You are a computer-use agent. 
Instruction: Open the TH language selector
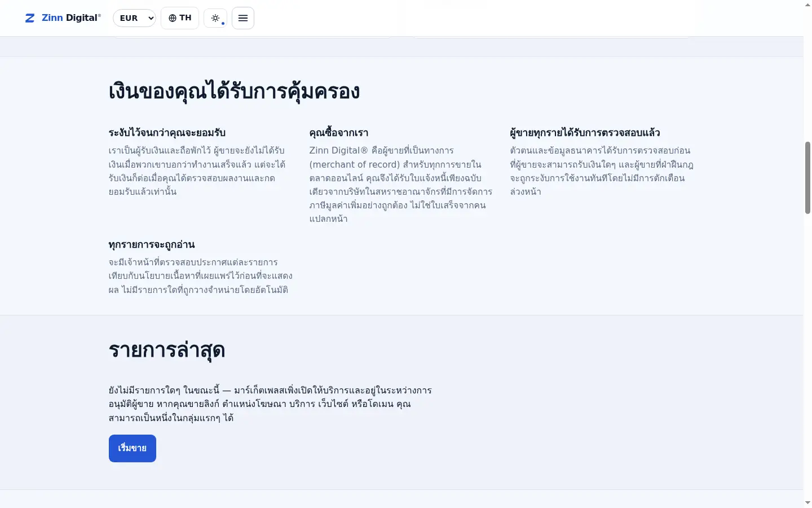pos(180,18)
